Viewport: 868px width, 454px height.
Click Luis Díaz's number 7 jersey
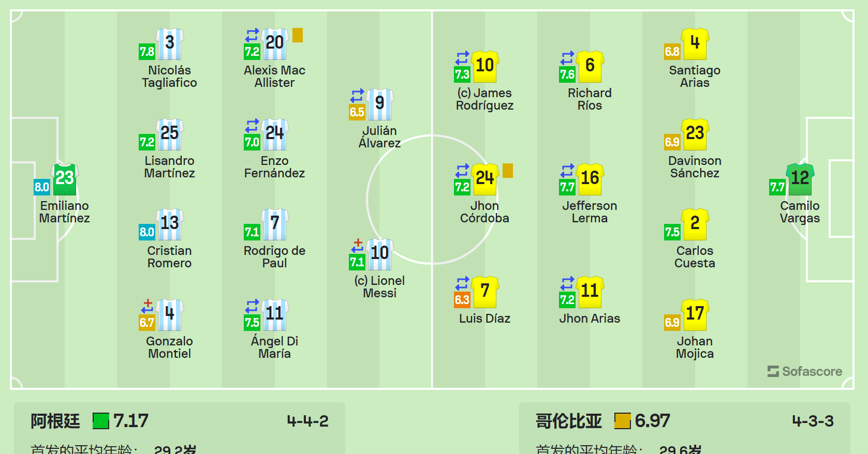click(484, 292)
